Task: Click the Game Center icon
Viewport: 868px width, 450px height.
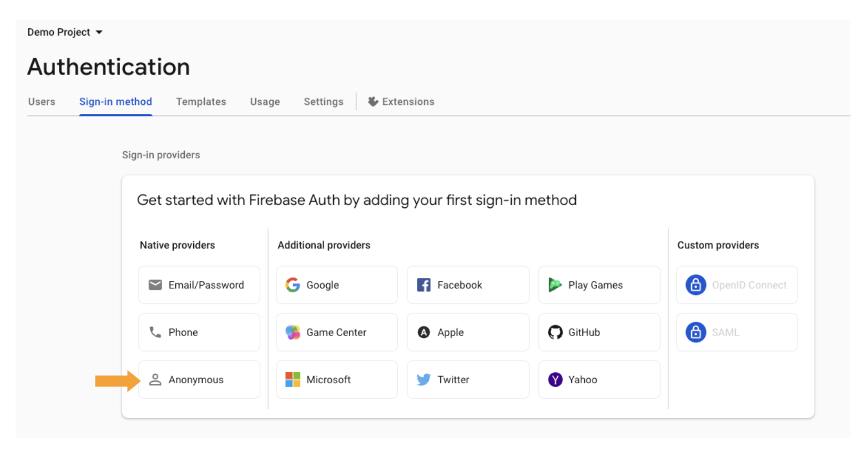Action: [292, 332]
